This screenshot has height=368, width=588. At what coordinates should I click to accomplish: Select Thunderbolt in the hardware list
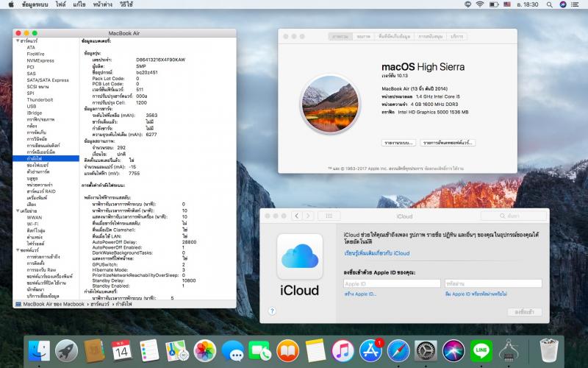pos(40,100)
